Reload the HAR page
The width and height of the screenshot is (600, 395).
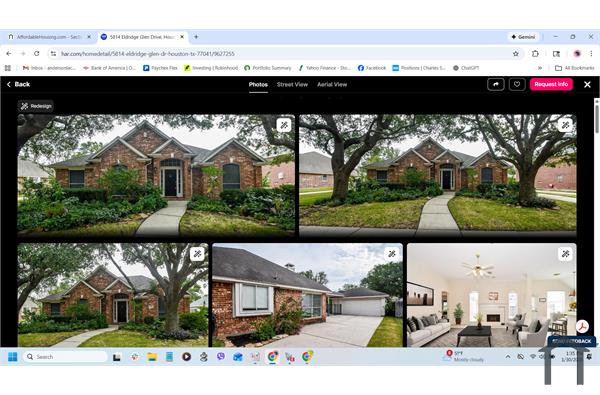(x=37, y=54)
